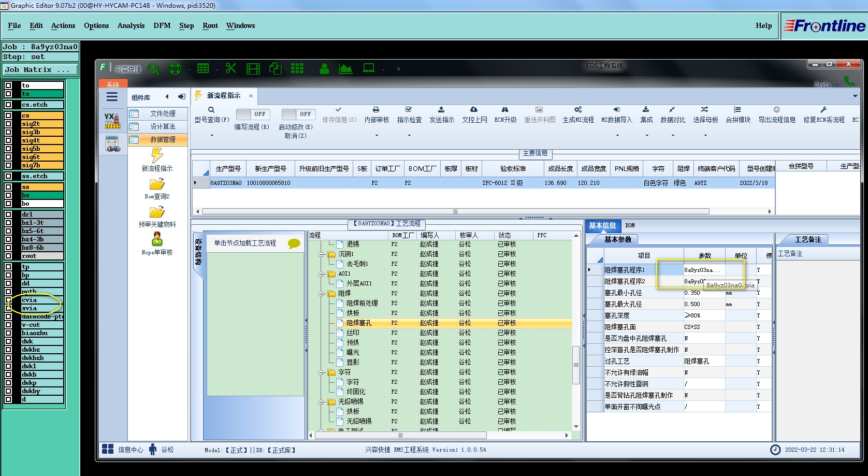Collapse the 阻焊 tree node
This screenshot has height=476, width=868.
tap(322, 294)
